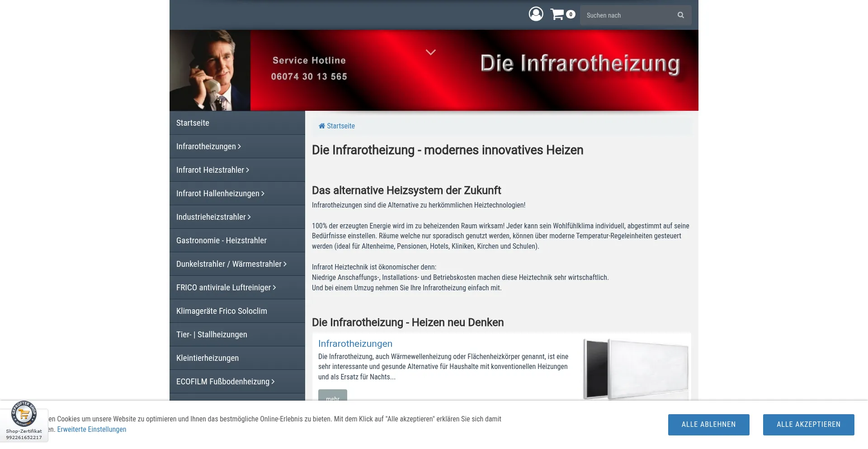Expand the Infrarot Heizstrahler submenu

(x=247, y=170)
